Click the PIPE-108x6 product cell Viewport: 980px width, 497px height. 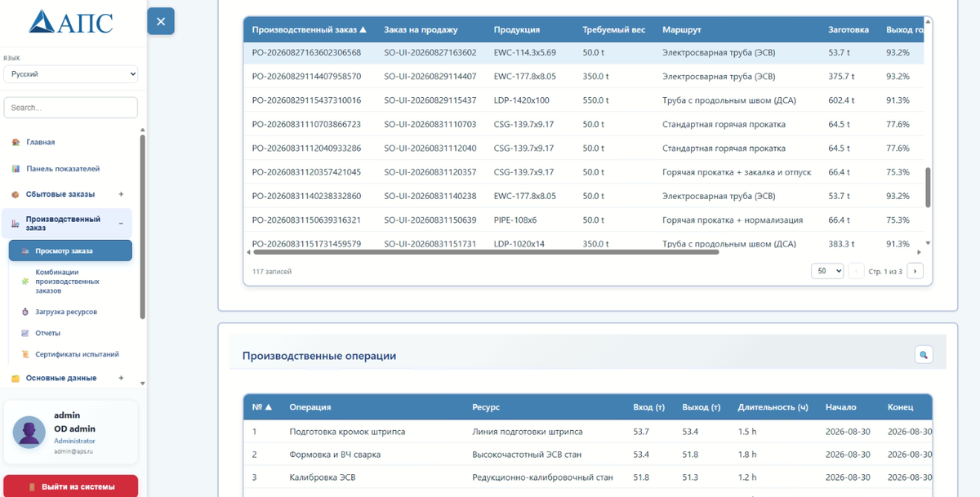517,220
